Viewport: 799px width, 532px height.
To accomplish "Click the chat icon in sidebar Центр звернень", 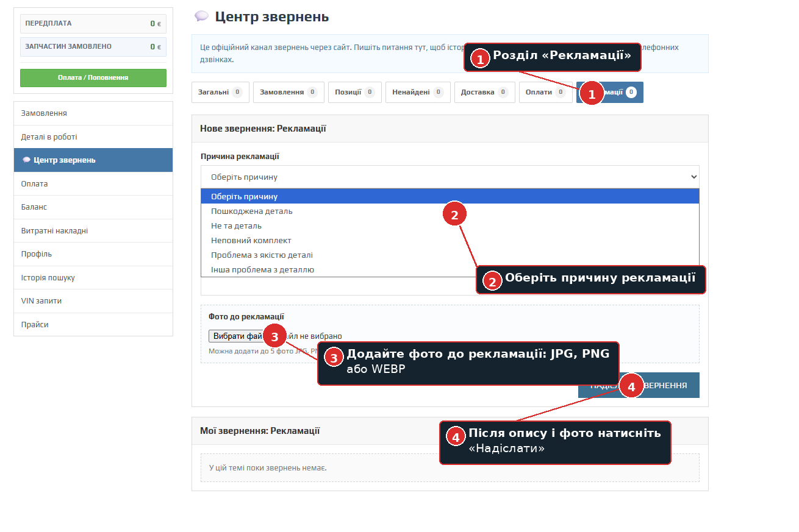I will pos(26,160).
